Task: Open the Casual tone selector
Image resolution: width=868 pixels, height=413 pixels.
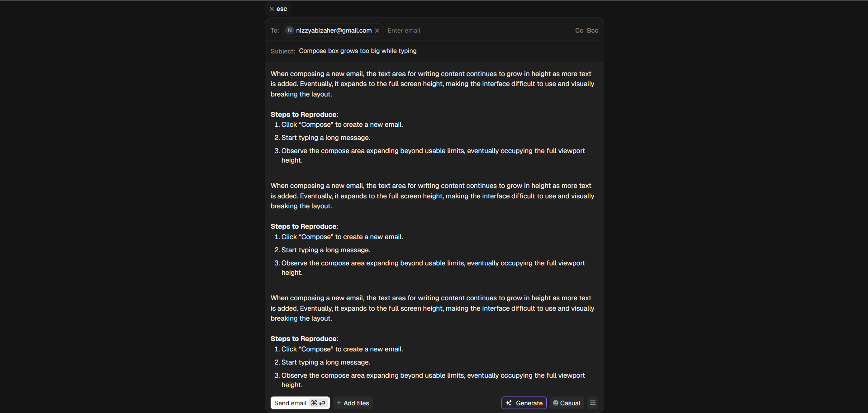Action: tap(567, 403)
